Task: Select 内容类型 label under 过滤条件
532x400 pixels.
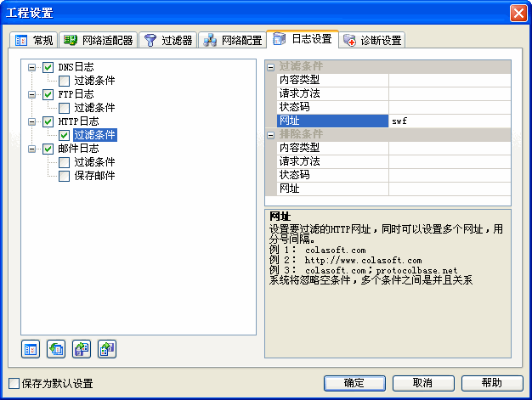Action: 299,80
